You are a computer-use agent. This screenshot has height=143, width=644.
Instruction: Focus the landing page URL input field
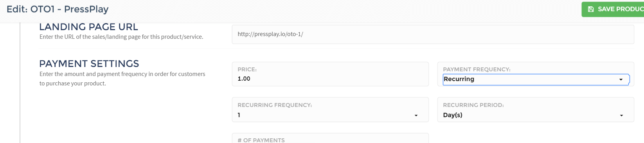433,34
